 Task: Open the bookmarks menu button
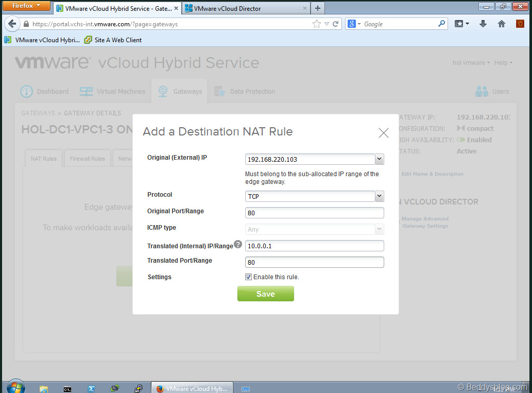tap(462, 24)
